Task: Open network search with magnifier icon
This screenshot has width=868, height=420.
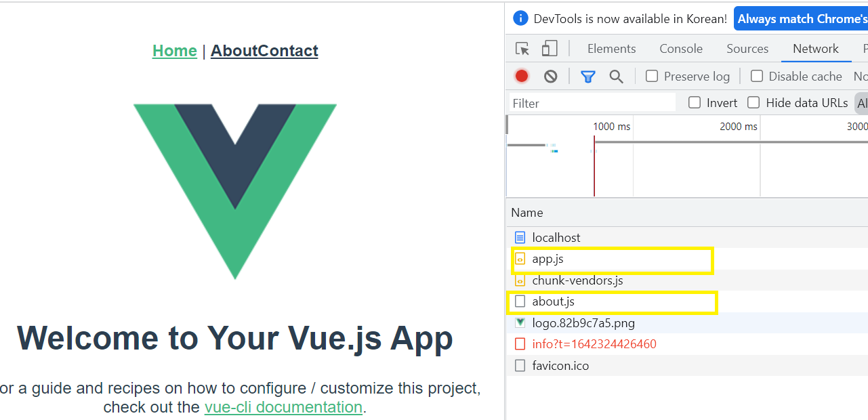Action: point(616,77)
